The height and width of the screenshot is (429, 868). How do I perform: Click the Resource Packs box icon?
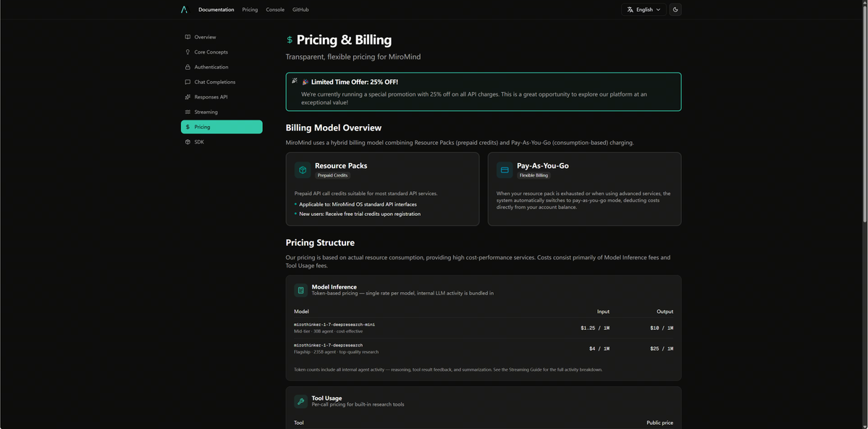tap(303, 170)
